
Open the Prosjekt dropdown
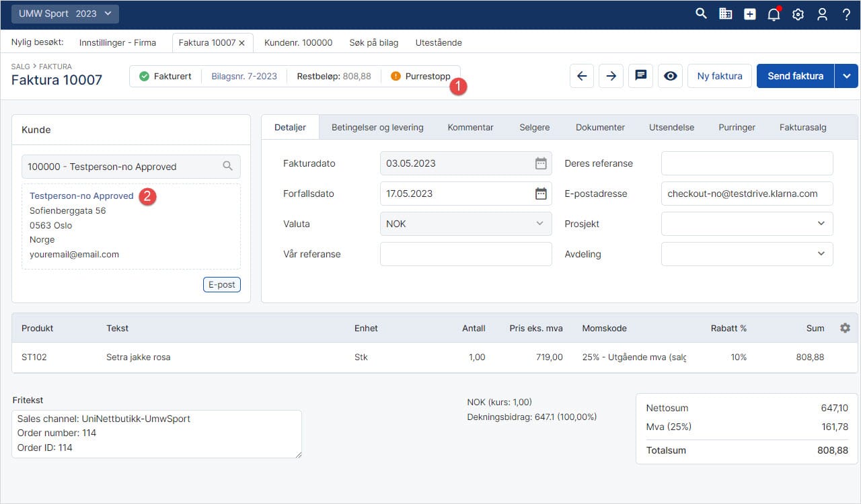(x=747, y=224)
